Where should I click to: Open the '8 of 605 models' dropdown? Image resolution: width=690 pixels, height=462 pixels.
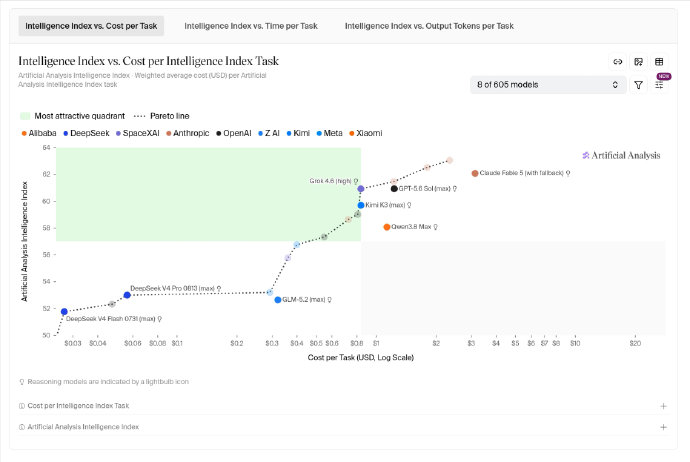click(548, 85)
